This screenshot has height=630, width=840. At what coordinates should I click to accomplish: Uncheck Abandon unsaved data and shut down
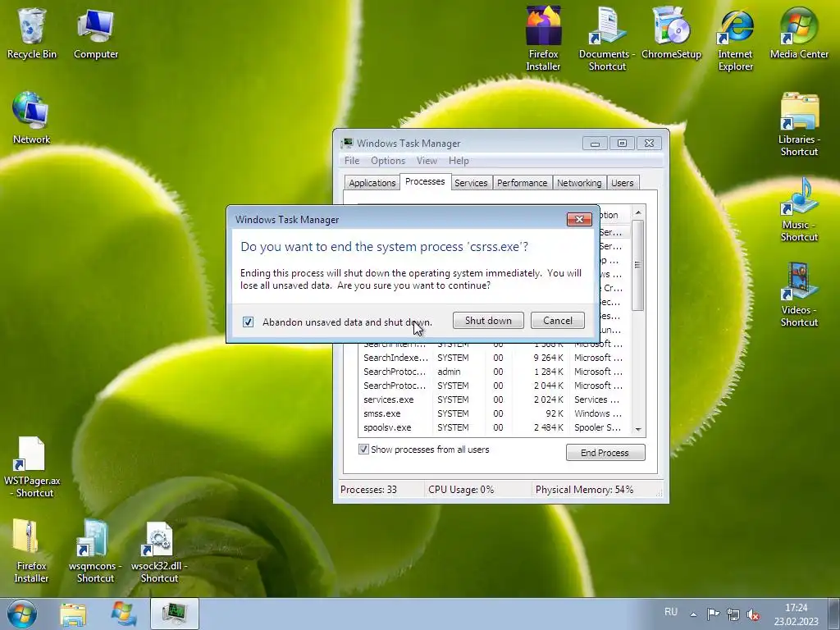pos(248,322)
